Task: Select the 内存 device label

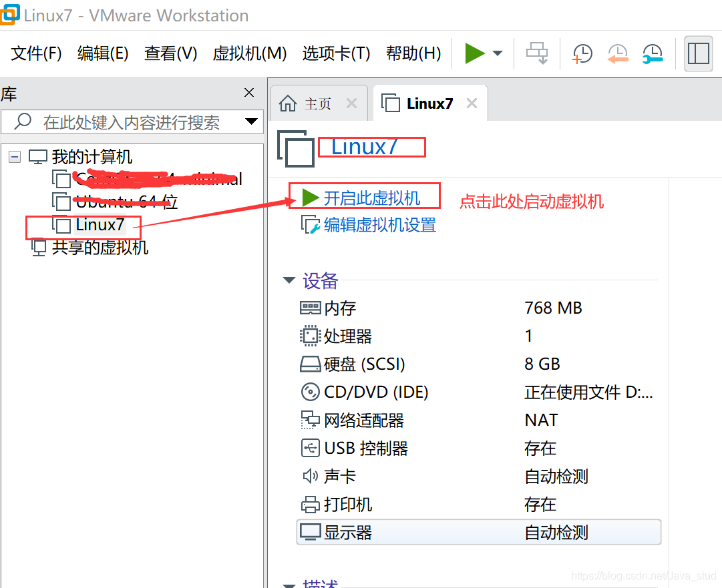Action: pyautogui.click(x=340, y=308)
